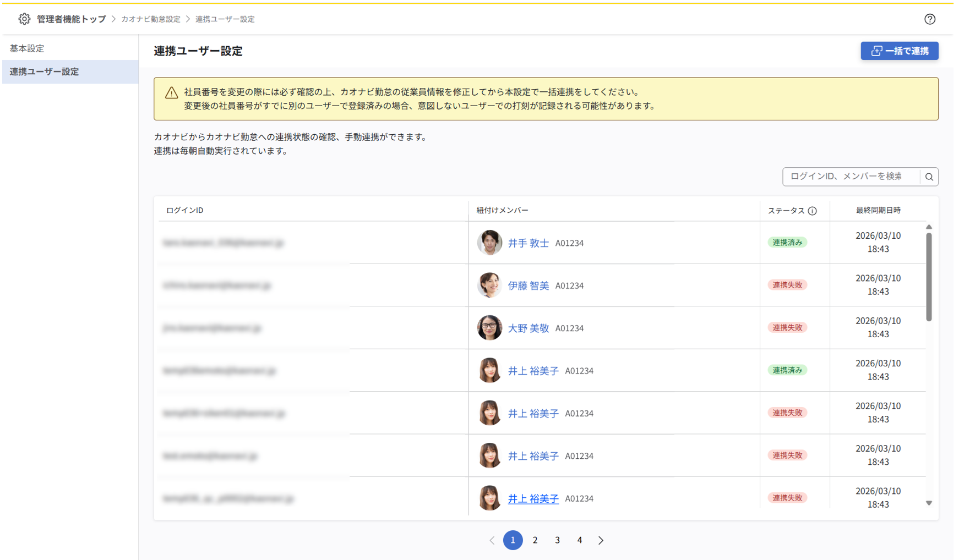
Task: Click the link icon inside 一括で連携 button
Action: point(876,51)
